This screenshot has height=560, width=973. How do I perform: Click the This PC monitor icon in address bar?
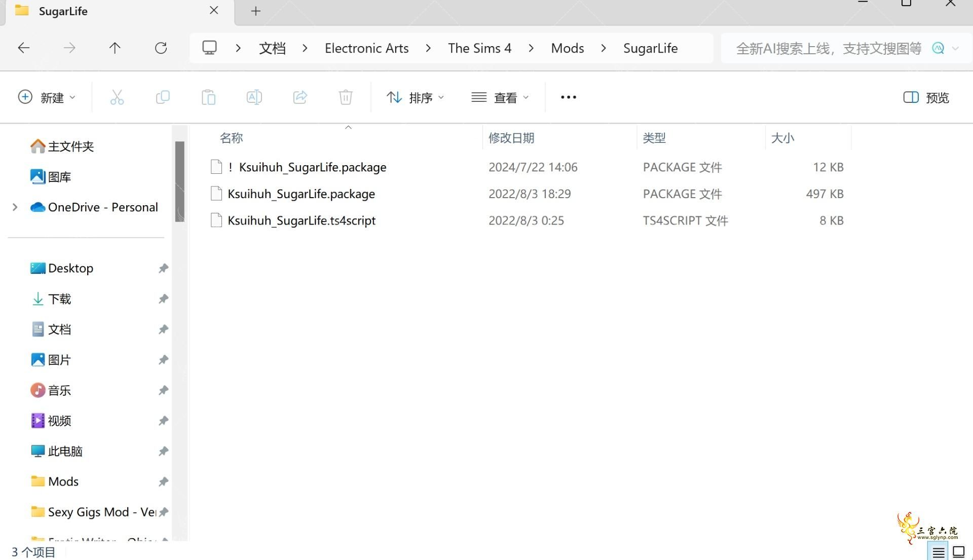209,48
